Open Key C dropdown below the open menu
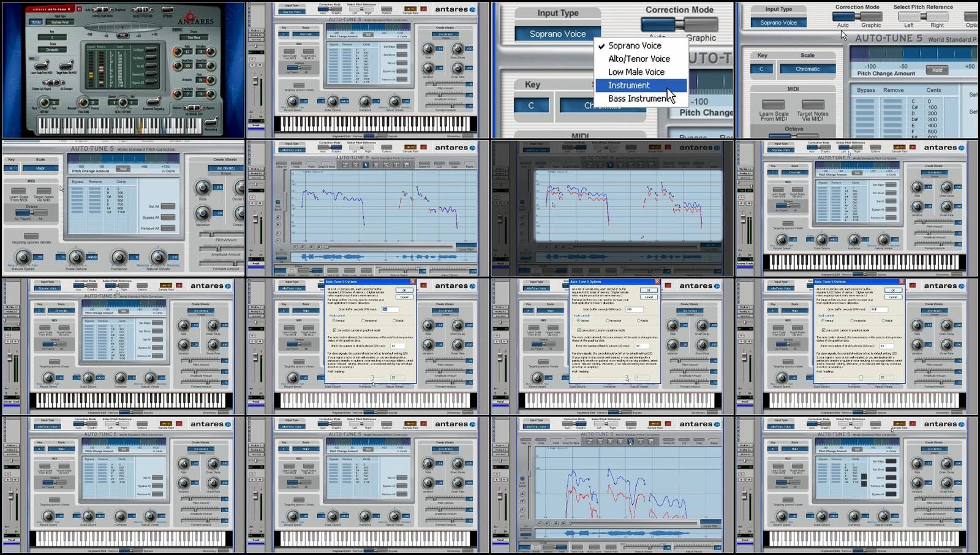This screenshot has height=555, width=980. tap(531, 105)
